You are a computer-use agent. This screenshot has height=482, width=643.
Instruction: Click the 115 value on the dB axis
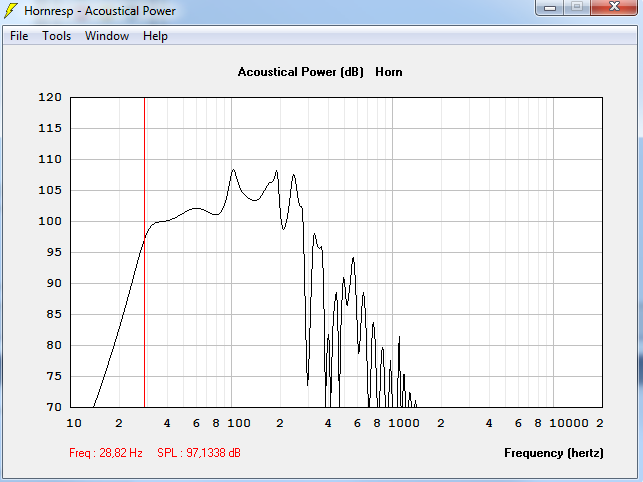click(50, 128)
